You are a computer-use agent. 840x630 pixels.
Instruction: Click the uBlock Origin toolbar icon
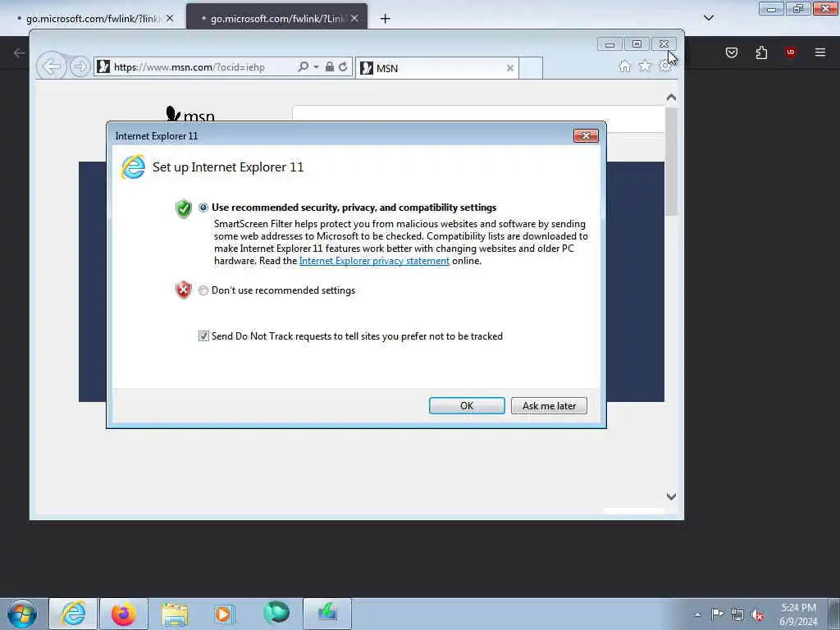coord(790,52)
